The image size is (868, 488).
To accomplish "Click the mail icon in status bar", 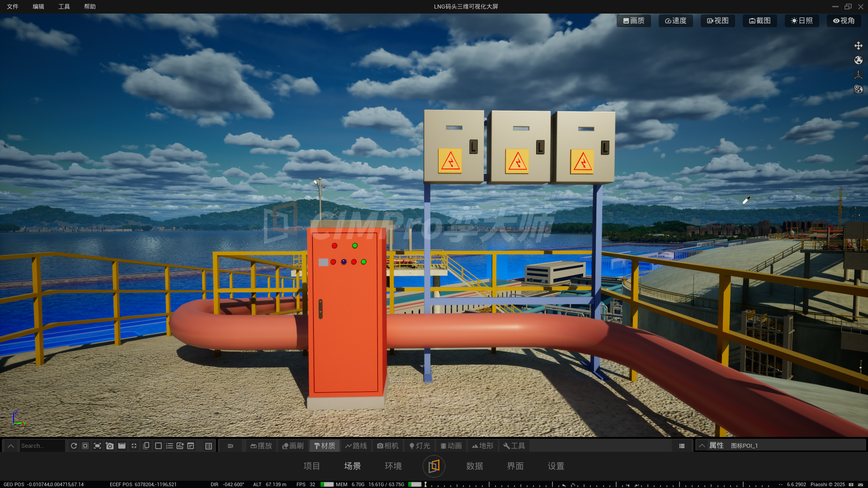I will (861, 484).
